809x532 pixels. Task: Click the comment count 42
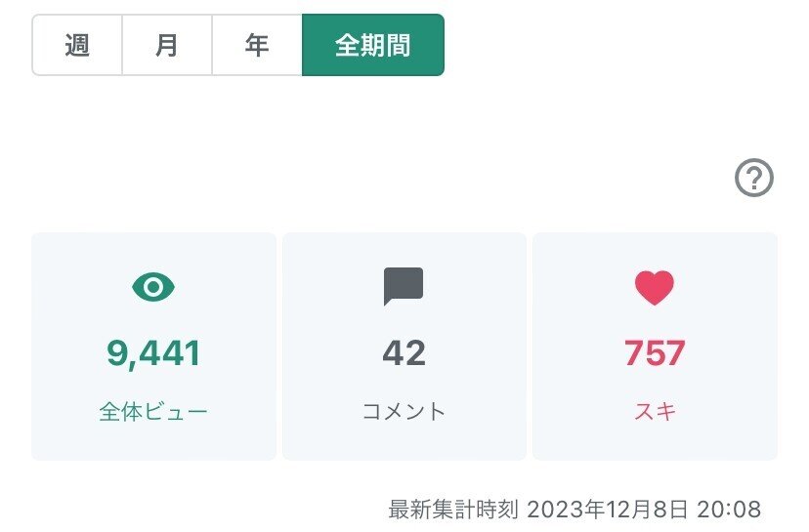(404, 353)
